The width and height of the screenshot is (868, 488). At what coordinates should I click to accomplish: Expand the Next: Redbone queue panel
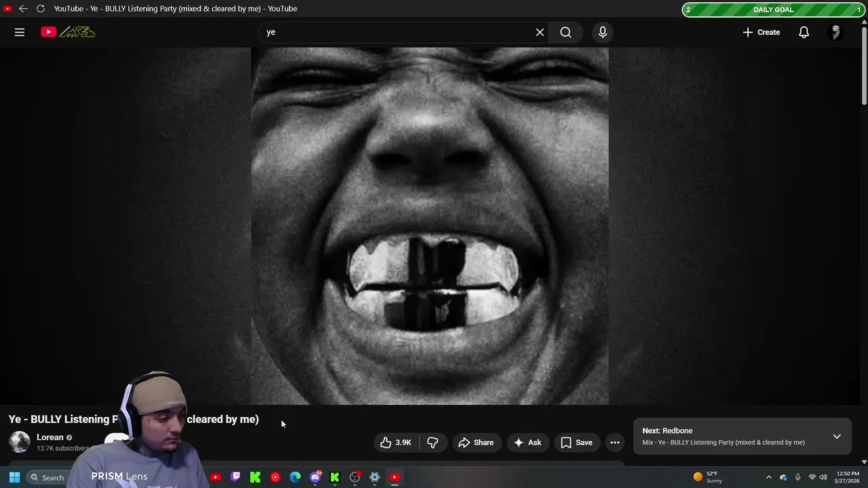[x=837, y=436]
